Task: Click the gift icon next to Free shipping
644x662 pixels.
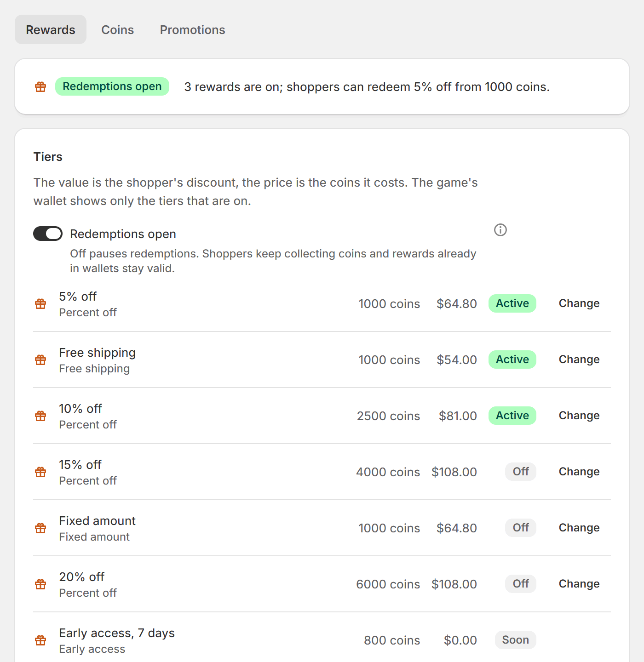Action: point(40,360)
